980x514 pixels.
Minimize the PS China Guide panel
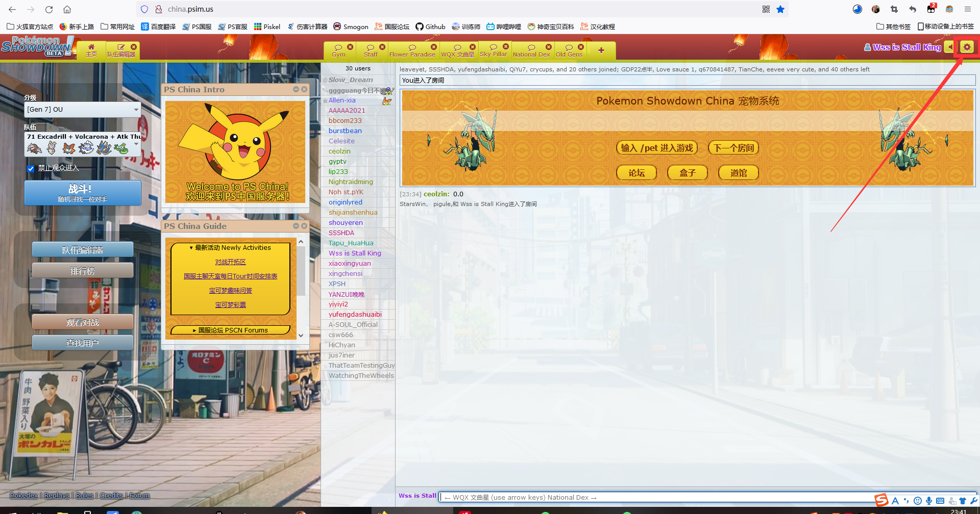pos(296,226)
